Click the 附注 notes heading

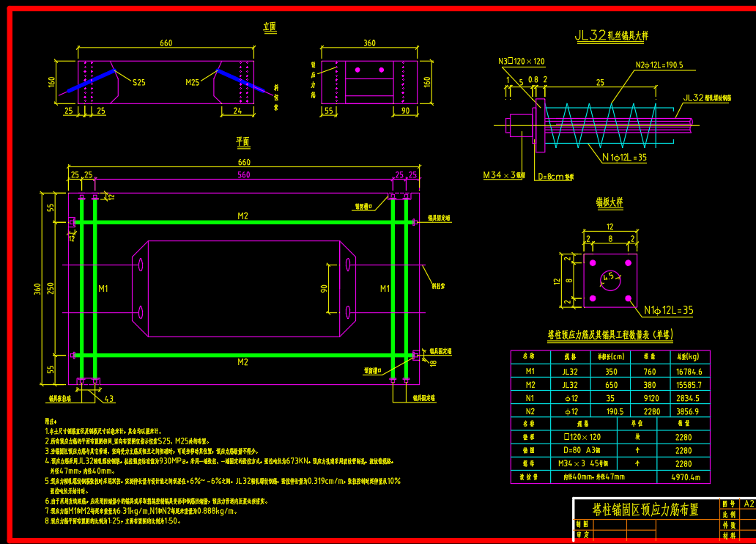click(51, 422)
